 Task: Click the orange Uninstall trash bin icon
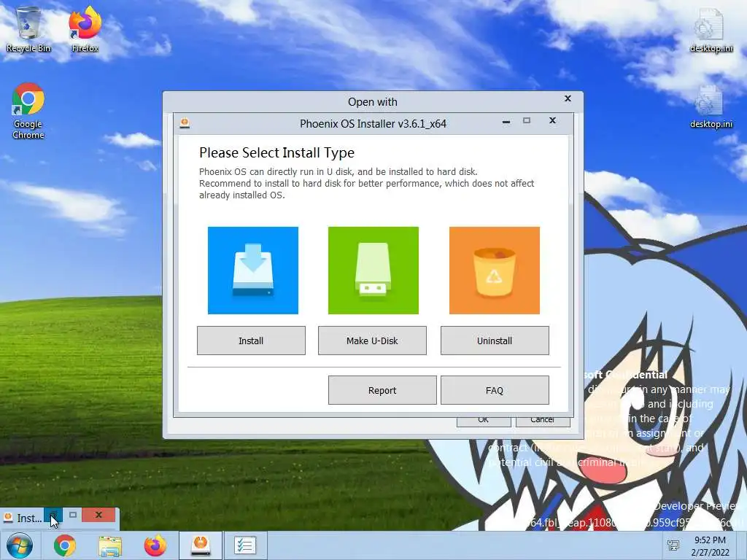[495, 270]
